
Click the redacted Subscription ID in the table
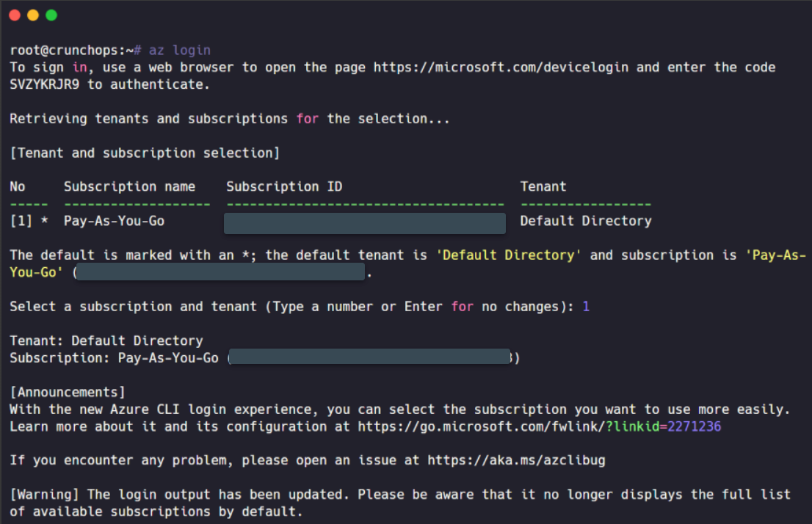coord(365,223)
